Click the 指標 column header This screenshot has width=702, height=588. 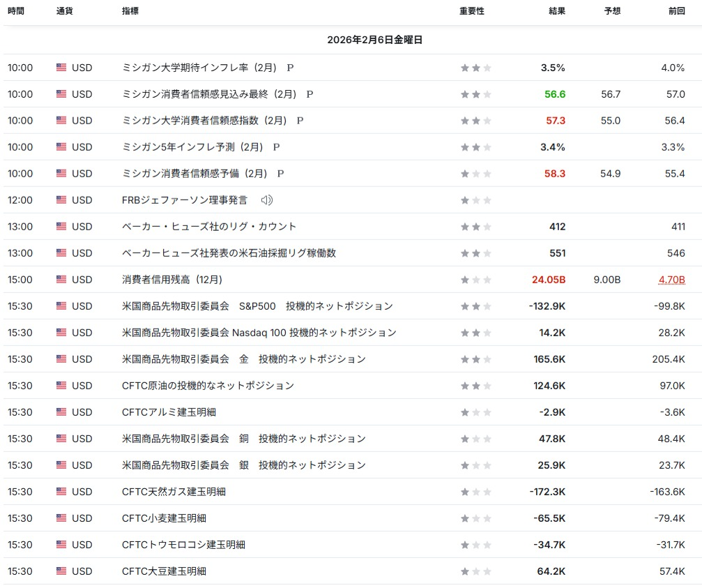click(130, 11)
